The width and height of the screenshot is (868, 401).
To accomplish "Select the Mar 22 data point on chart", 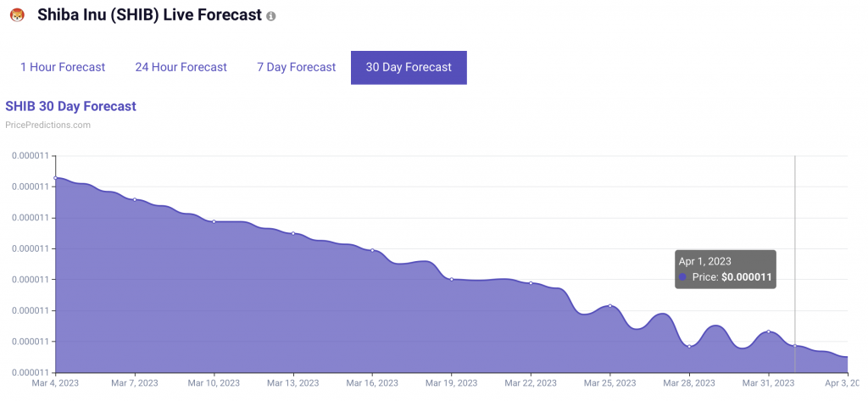I will pos(531,283).
